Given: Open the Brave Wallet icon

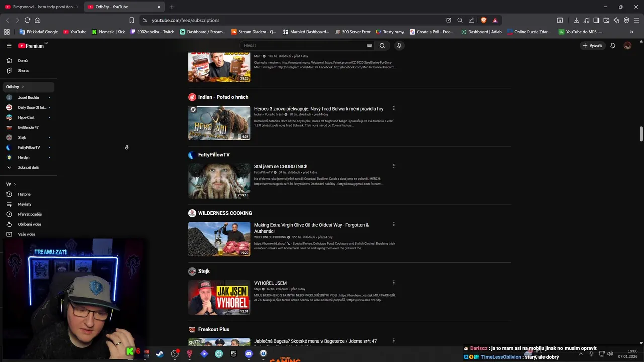Looking at the screenshot, I should [x=606, y=20].
